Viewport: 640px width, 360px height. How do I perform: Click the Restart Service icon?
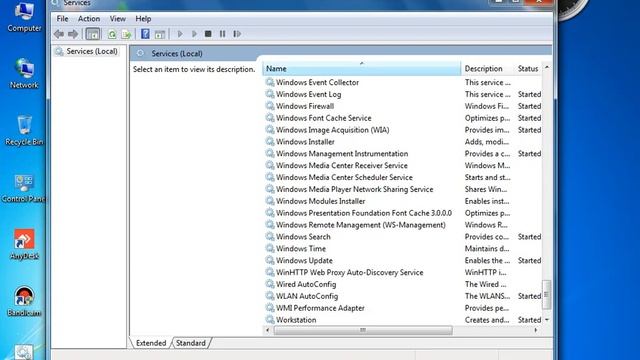coord(237,34)
